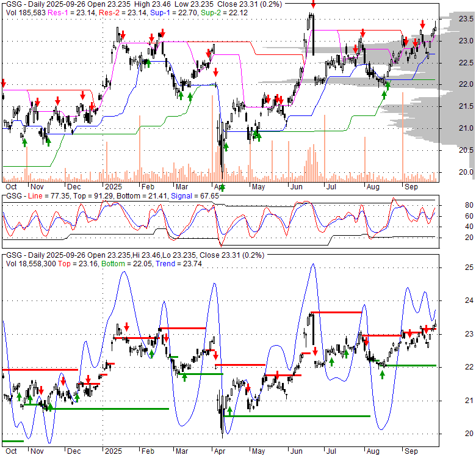Click the Aug label on the bottom chart time axis
Image resolution: width=476 pixels, height=455 pixels.
tap(373, 451)
